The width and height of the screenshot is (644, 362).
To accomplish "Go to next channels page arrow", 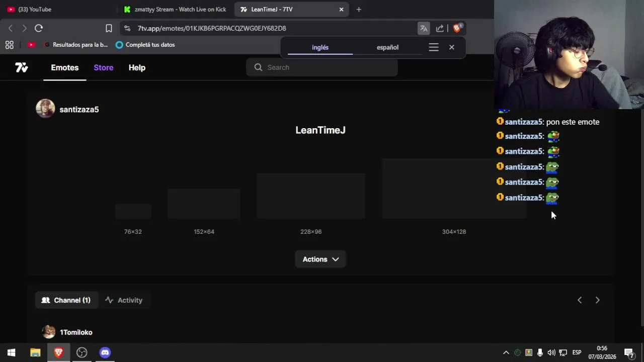I will coord(598,300).
